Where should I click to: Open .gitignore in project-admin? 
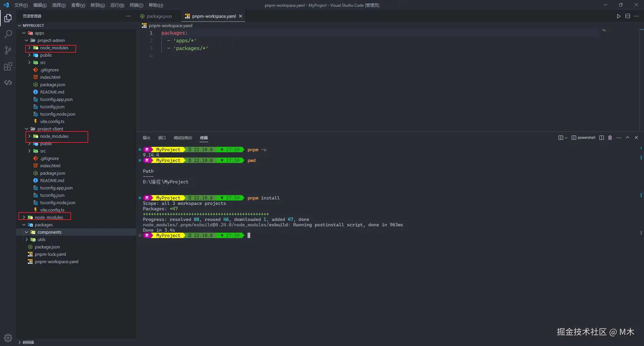coord(49,70)
